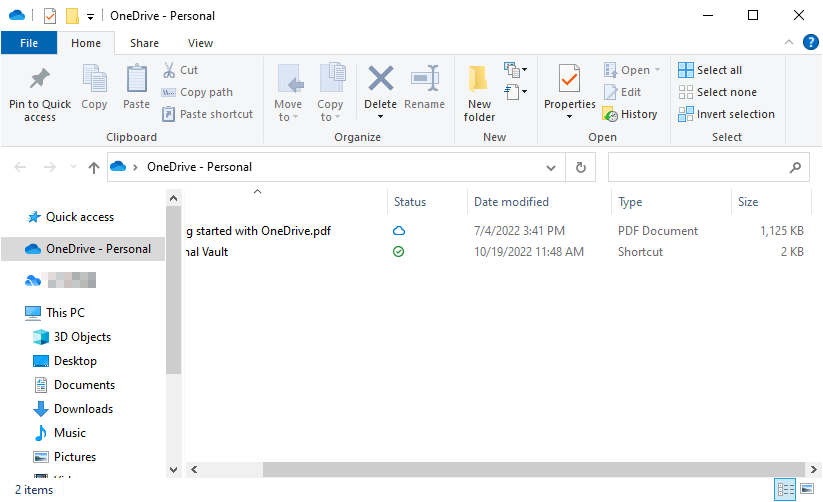Screen dimensions: 823x502
Task: Go up one folder level
Action: click(x=94, y=167)
